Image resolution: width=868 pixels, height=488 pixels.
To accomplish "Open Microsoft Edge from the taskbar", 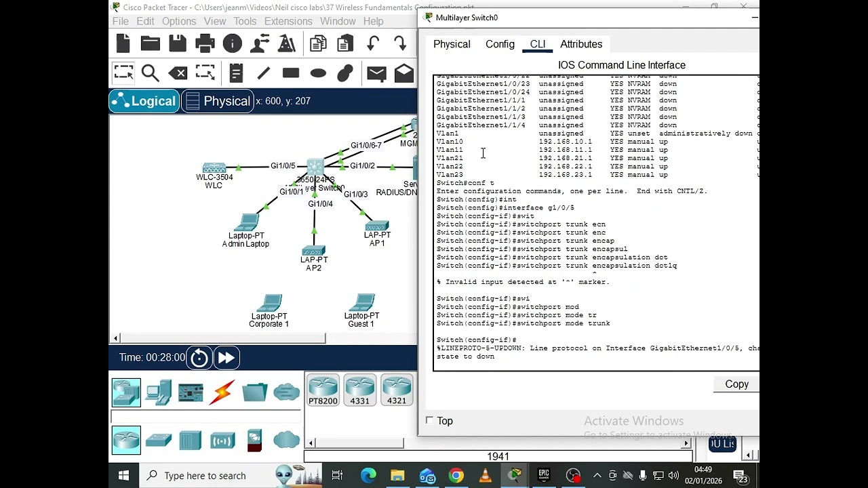I will pos(368,476).
